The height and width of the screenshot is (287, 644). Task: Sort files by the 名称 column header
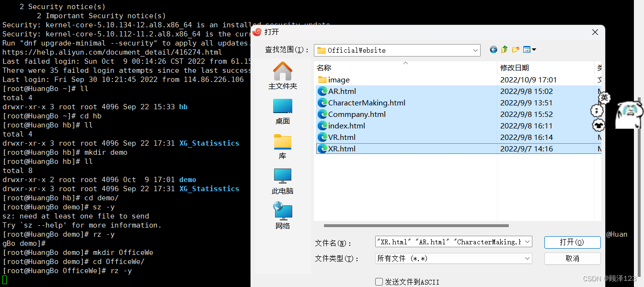pos(324,68)
